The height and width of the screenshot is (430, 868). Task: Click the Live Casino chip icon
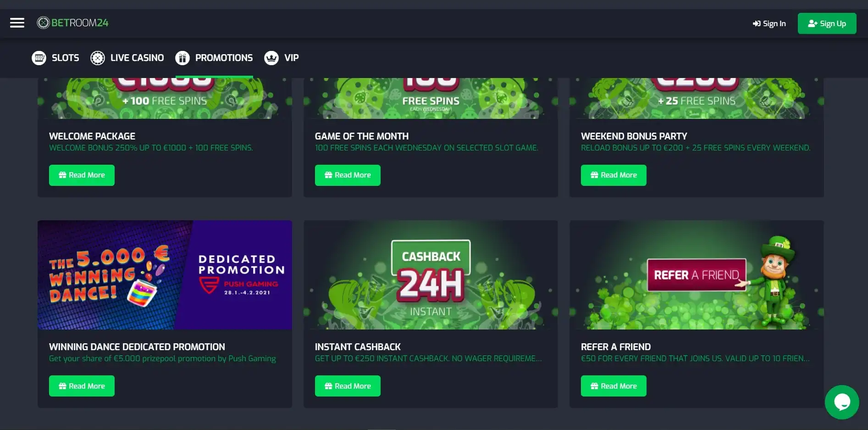point(98,58)
